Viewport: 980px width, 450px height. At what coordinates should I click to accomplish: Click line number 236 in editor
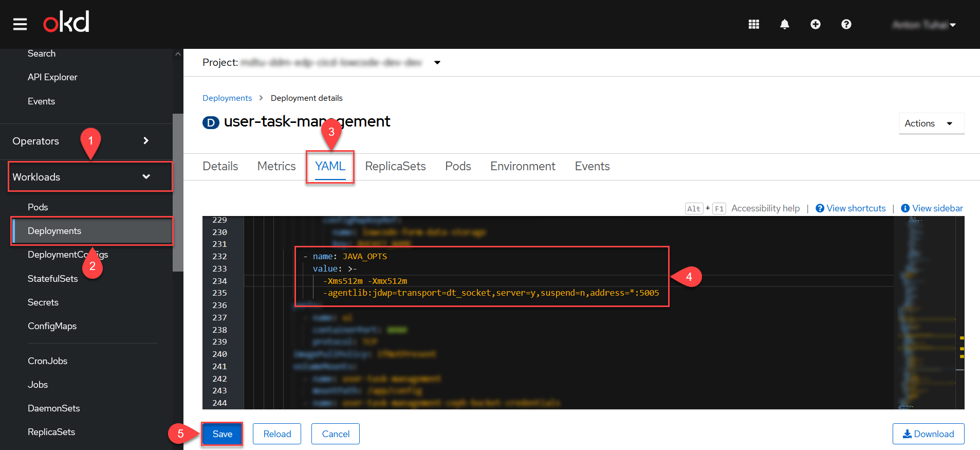[x=219, y=305]
